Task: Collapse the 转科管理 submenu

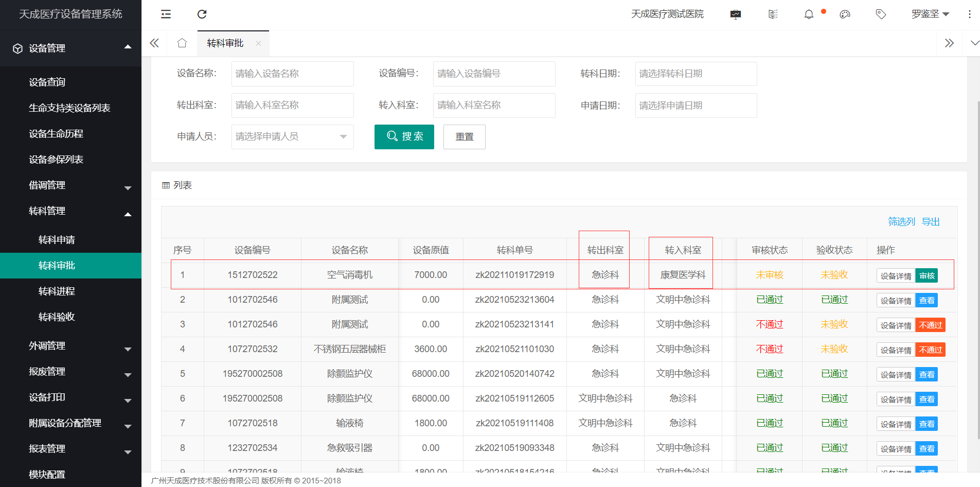Action: (x=128, y=214)
